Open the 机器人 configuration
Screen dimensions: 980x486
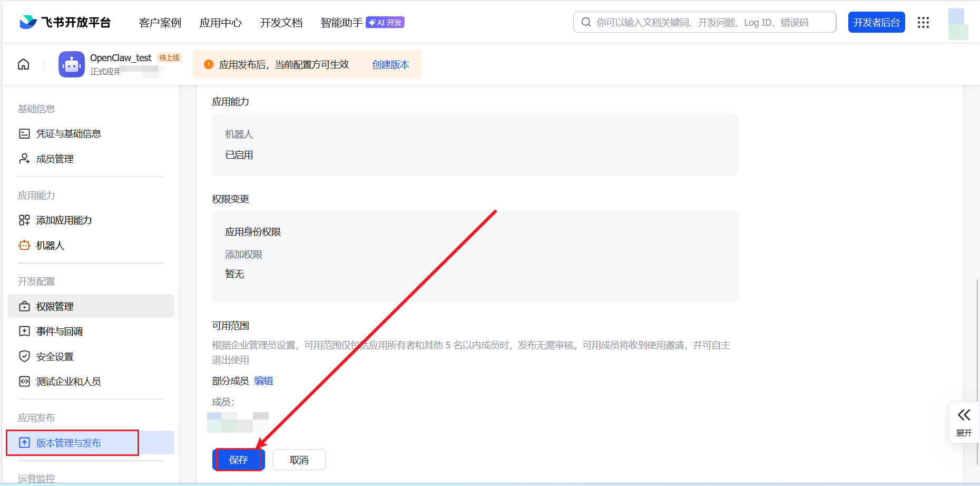(50, 245)
